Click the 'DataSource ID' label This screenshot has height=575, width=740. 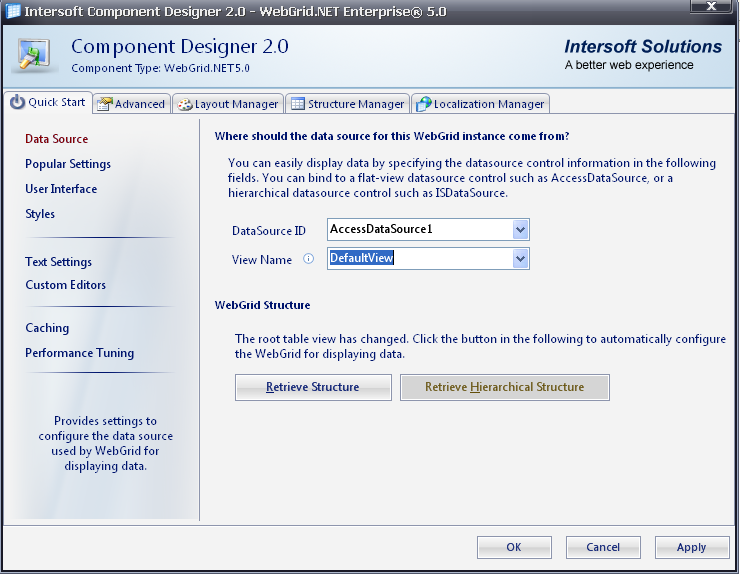tap(269, 231)
